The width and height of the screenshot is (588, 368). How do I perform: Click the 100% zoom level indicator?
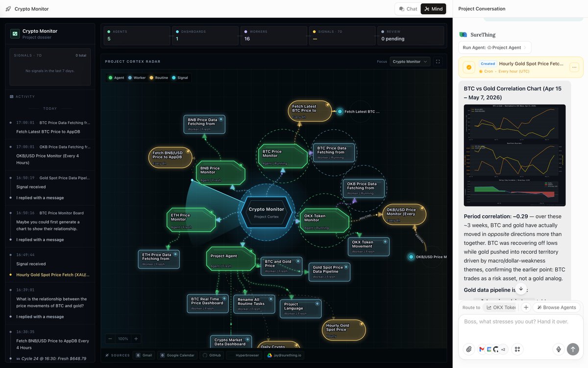coord(123,339)
